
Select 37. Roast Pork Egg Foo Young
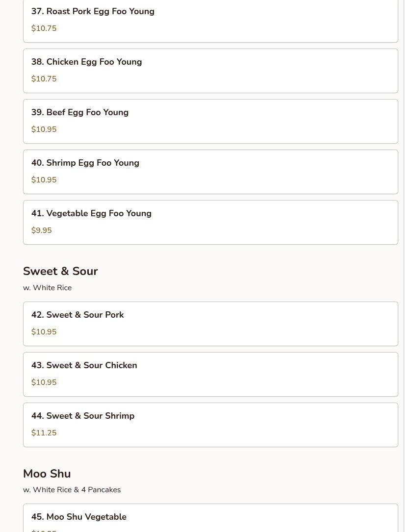click(93, 12)
